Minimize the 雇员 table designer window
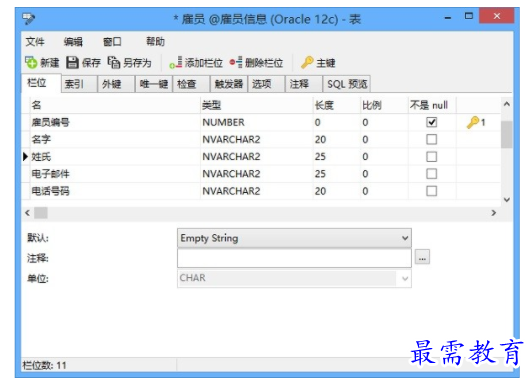The image size is (532, 384). (448, 17)
